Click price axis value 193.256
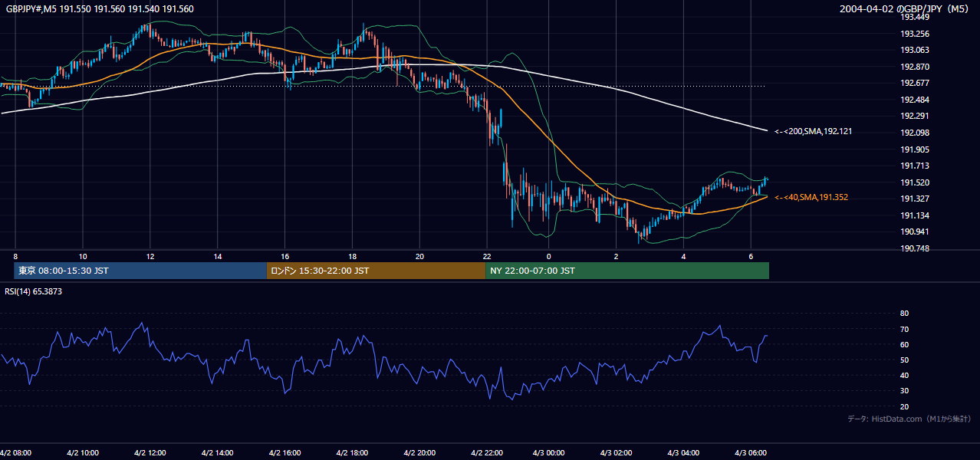 [x=914, y=34]
